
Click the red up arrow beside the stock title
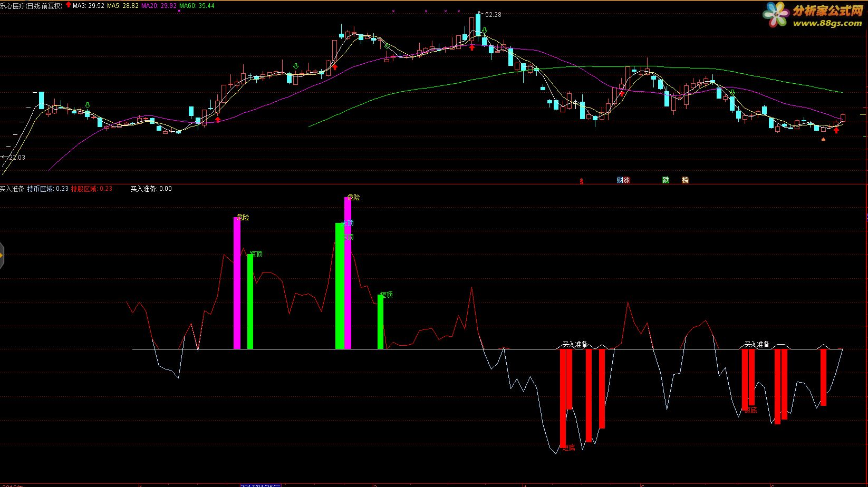[68, 5]
